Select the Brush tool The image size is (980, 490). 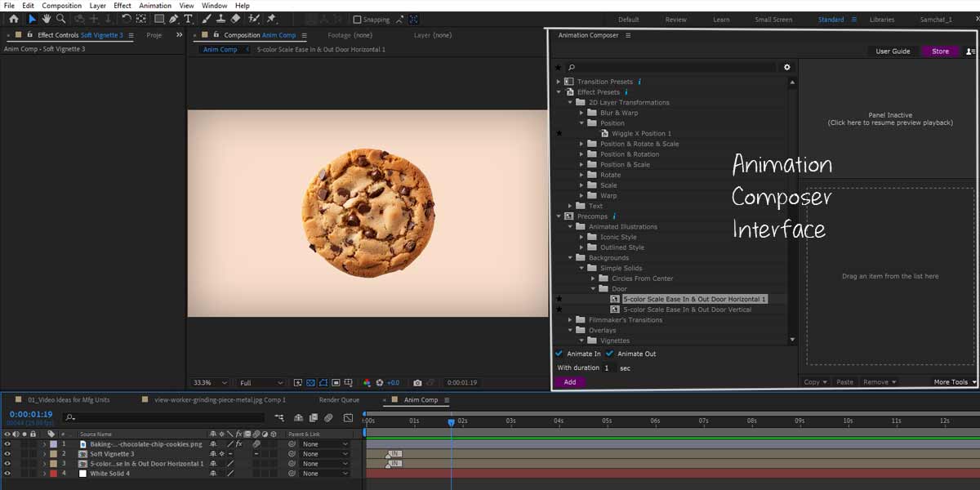[206, 18]
